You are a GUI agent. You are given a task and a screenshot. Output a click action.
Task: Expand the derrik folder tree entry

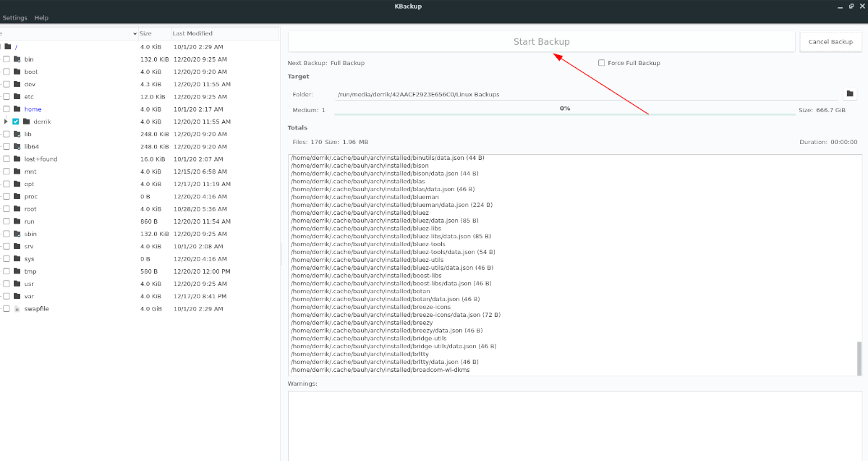(7, 122)
